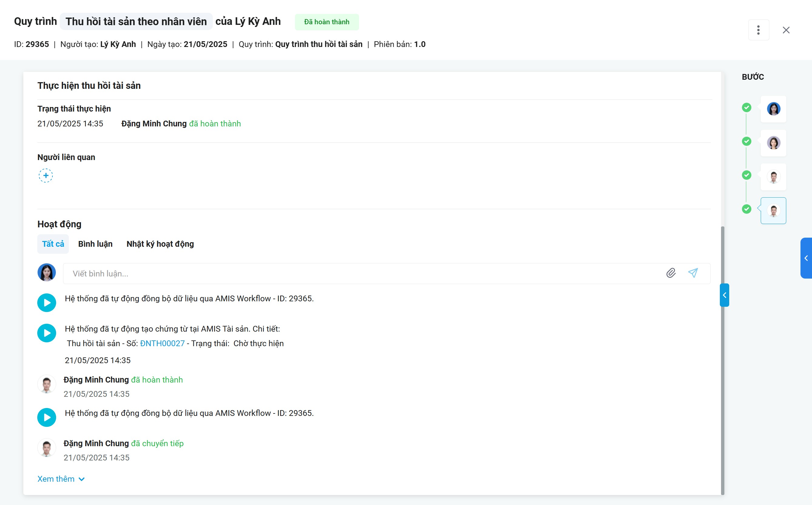Click the commenter avatar beside comment box
The width and height of the screenshot is (812, 505).
[46, 273]
